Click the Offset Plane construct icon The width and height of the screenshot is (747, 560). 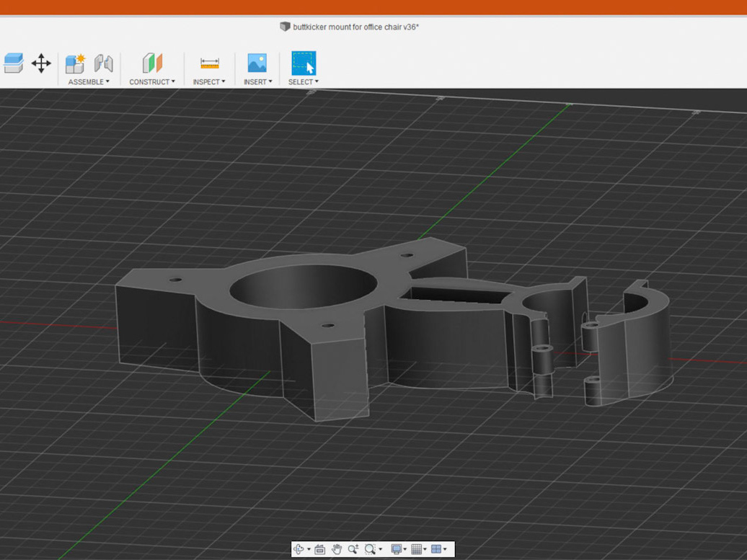click(152, 63)
